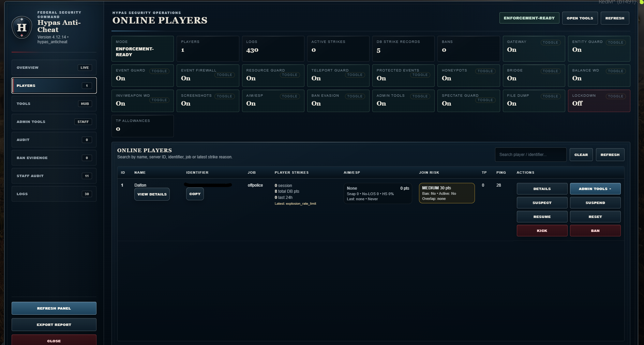Open the Overview section

click(54, 67)
